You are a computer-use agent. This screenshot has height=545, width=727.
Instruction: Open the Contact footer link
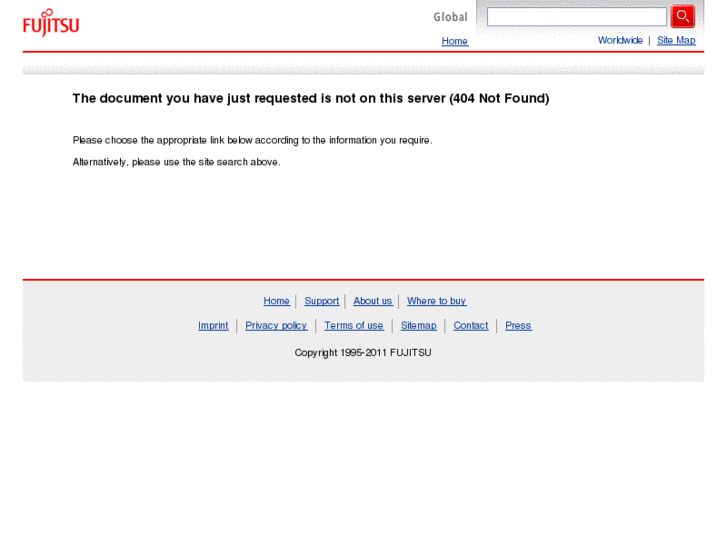[471, 326]
